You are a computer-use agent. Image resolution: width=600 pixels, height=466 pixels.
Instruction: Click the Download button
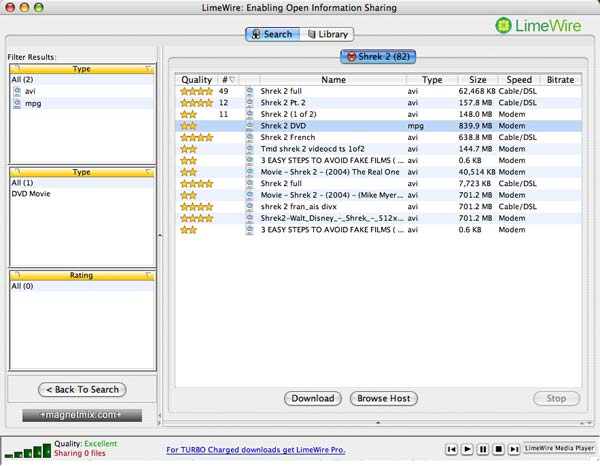tap(313, 398)
